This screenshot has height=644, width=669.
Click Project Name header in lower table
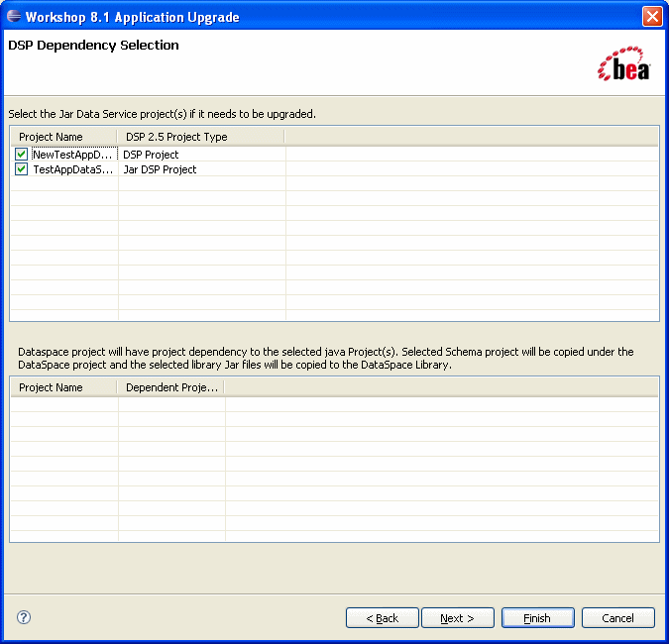tap(63, 387)
